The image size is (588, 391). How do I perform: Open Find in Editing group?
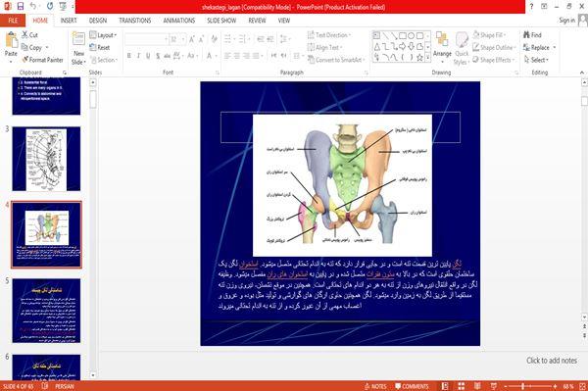[x=532, y=35]
